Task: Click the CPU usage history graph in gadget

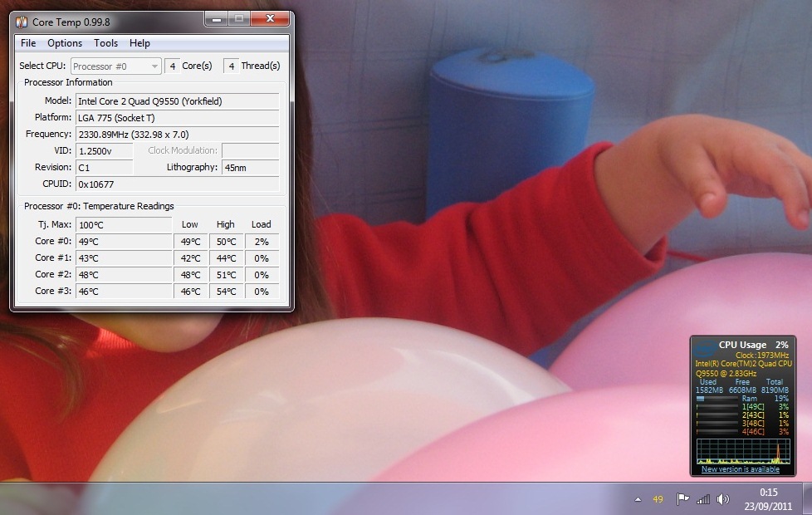Action: [741, 449]
